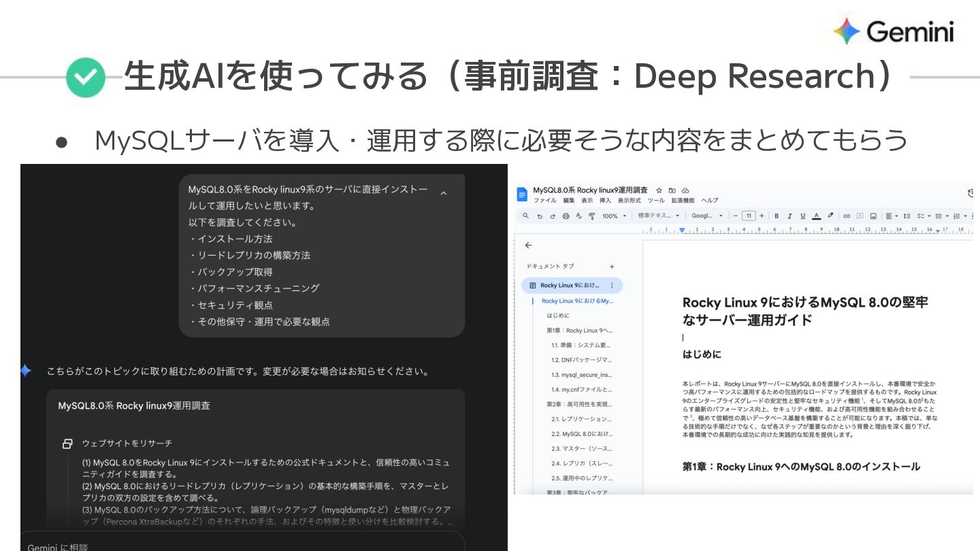The image size is (980, 551).
Task: Click the search magnifier in Docs toolbar
Action: point(525,216)
